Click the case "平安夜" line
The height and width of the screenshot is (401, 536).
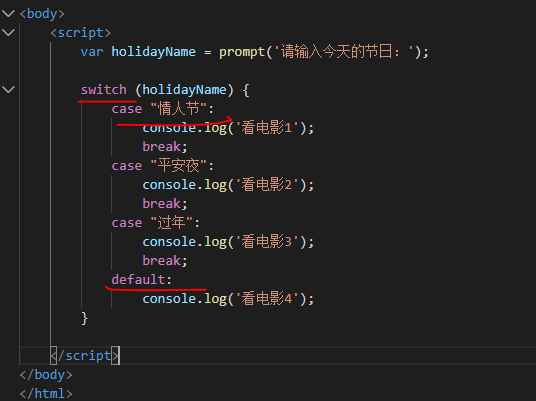[x=163, y=166]
